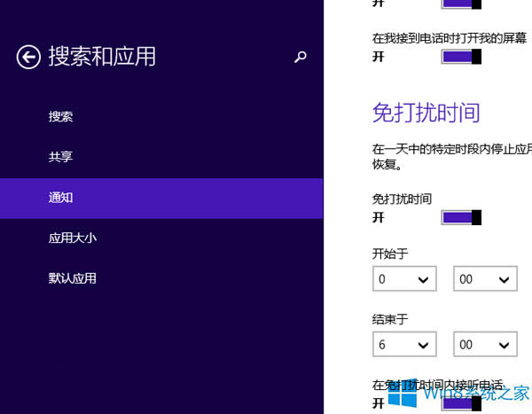
Task: Toggle the partially visible switch at top
Action: [x=461, y=4]
